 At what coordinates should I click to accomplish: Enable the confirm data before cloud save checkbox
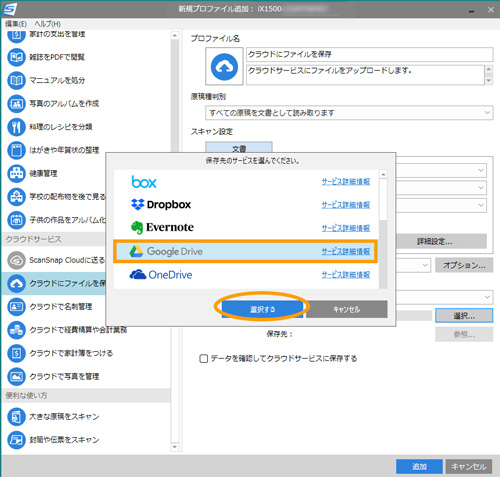coord(203,359)
